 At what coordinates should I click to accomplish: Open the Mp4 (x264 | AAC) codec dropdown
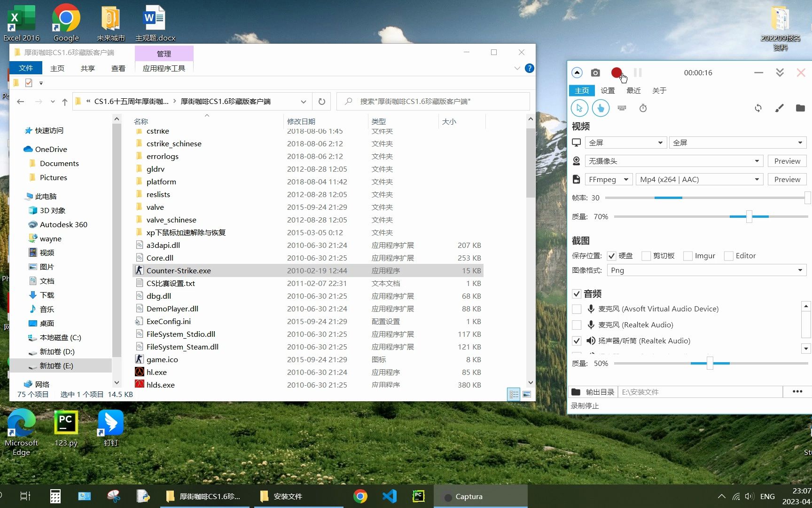pos(756,179)
